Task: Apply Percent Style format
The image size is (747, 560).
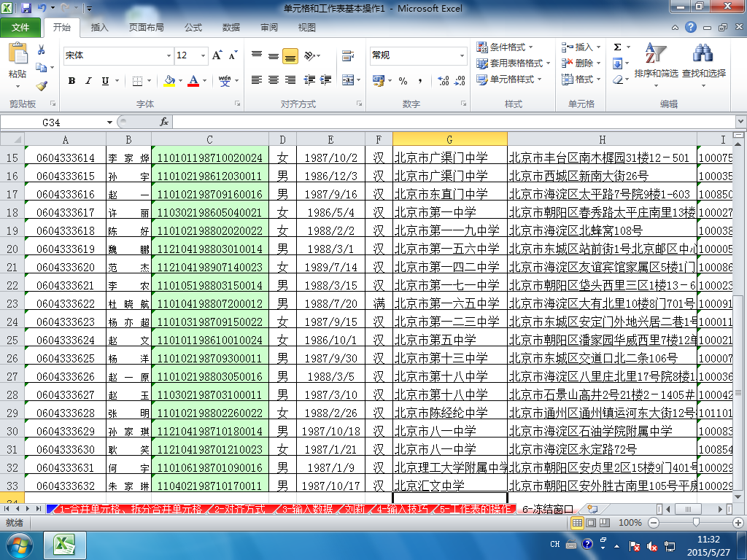Action: (x=403, y=80)
